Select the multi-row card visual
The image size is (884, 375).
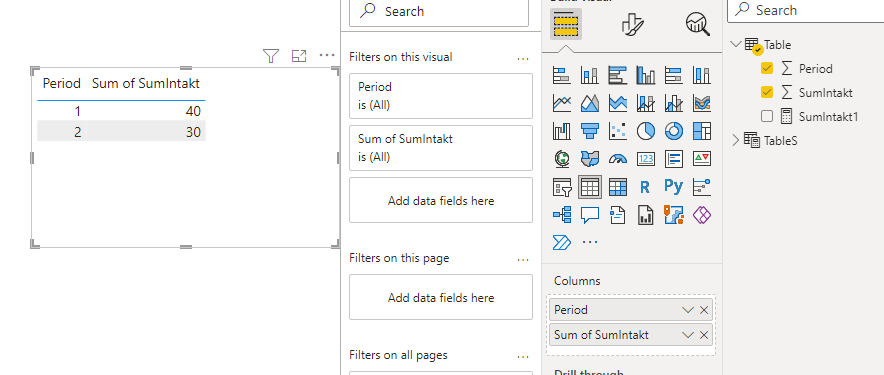pos(674,159)
